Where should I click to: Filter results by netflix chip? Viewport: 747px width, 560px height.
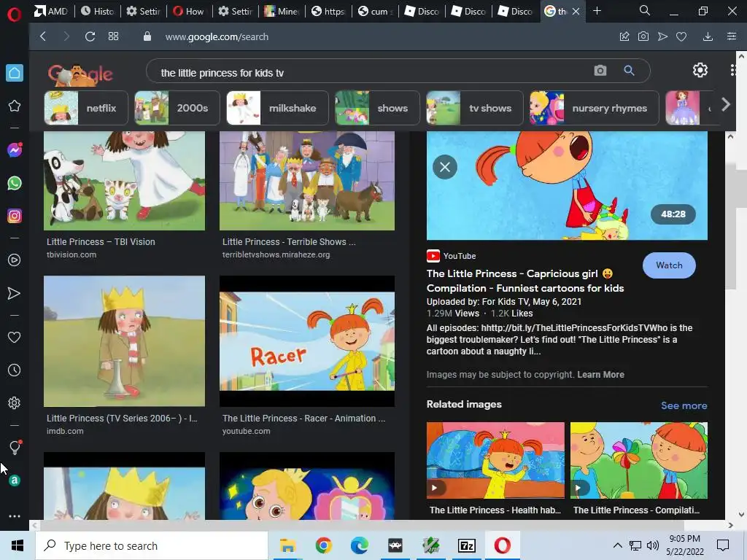click(86, 108)
